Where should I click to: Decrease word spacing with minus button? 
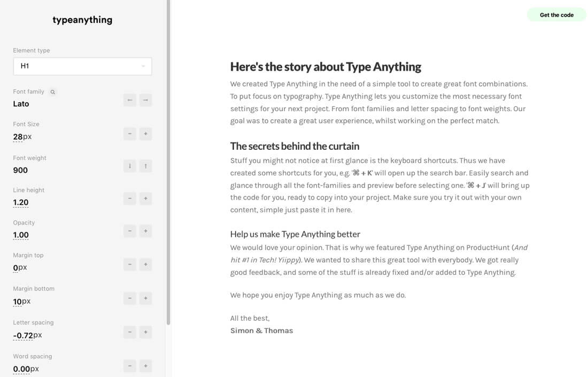coord(129,366)
